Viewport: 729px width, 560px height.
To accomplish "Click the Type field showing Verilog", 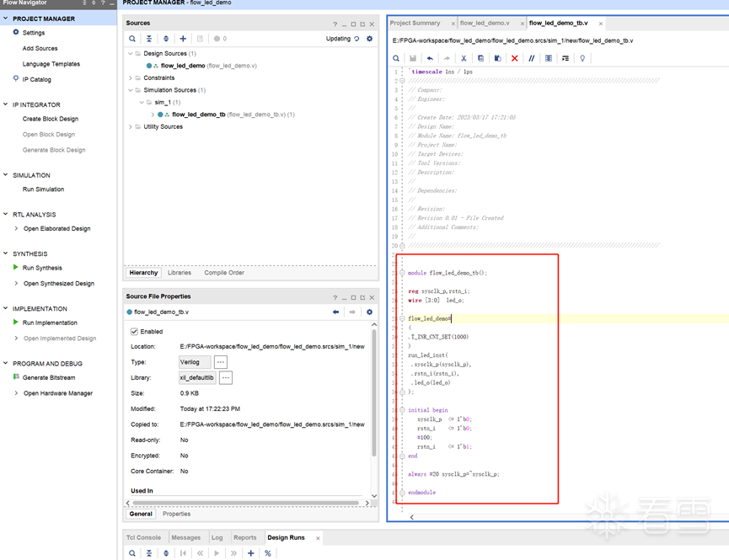I will tap(195, 362).
